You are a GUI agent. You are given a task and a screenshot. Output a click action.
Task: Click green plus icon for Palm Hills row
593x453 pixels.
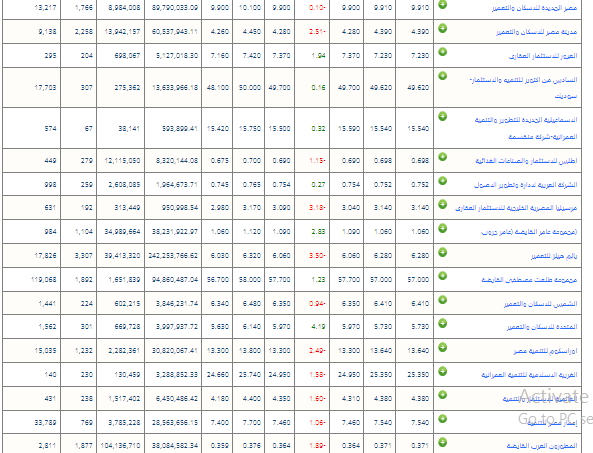[442, 252]
